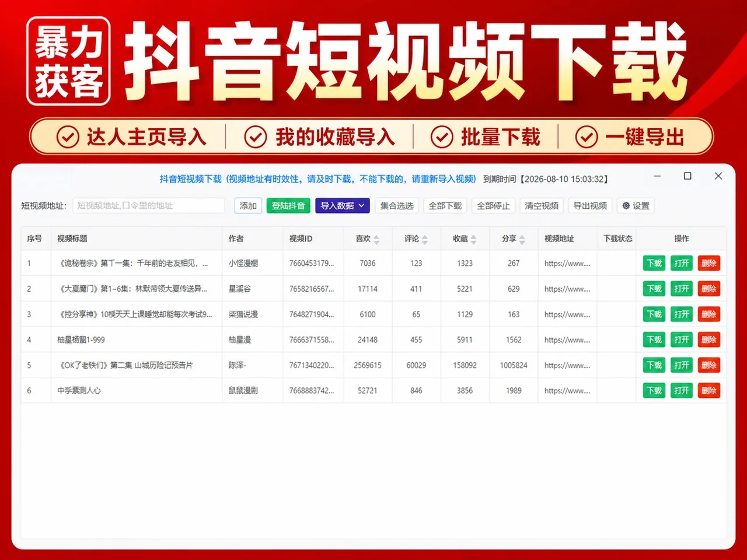Click 全部停止 to stop downloads
The image size is (747, 560).
click(x=493, y=206)
